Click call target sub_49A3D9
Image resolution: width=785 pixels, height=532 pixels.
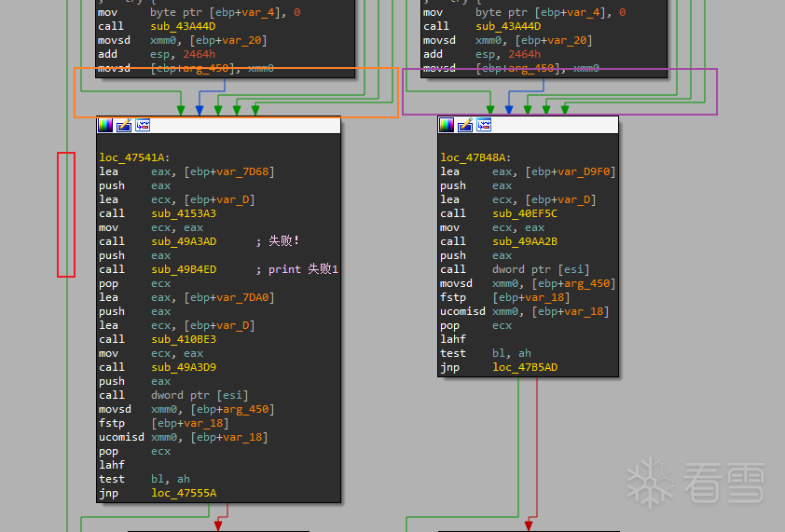(184, 367)
